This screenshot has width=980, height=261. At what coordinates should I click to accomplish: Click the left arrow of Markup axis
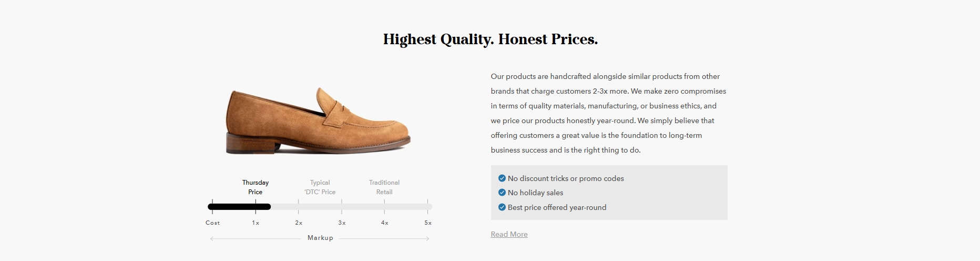point(212,239)
